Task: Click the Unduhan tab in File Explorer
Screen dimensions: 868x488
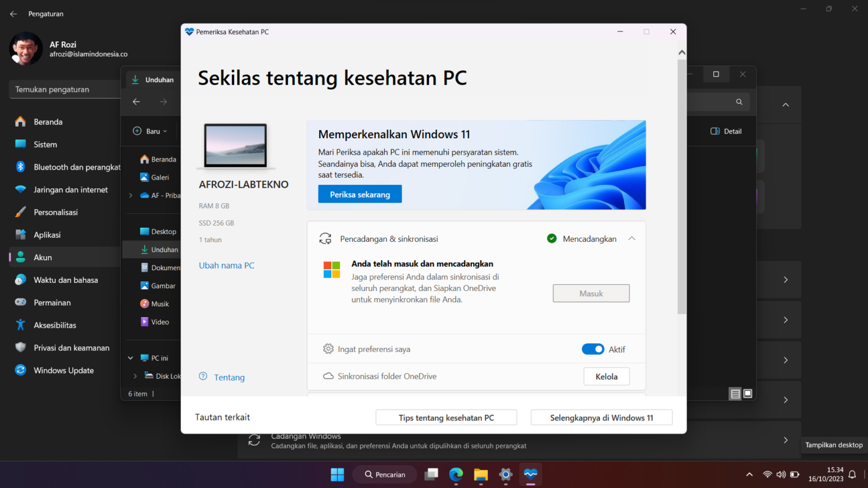Action: tap(153, 80)
